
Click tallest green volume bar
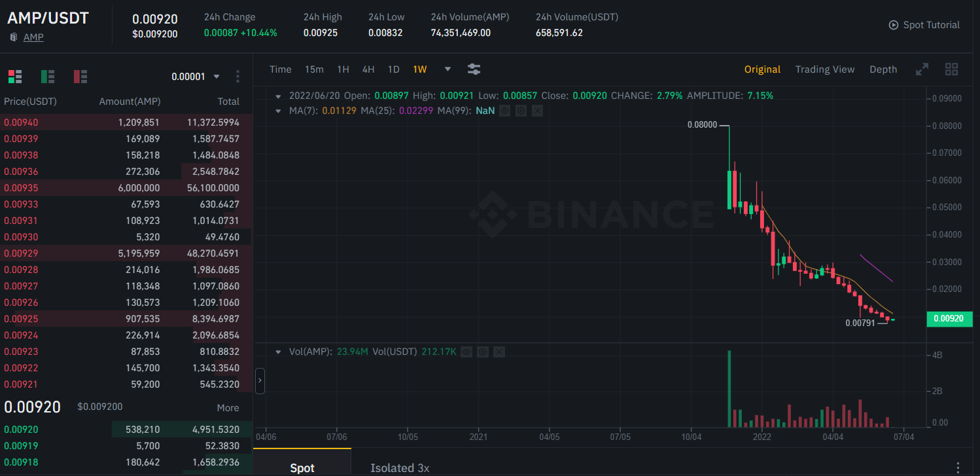tap(729, 389)
